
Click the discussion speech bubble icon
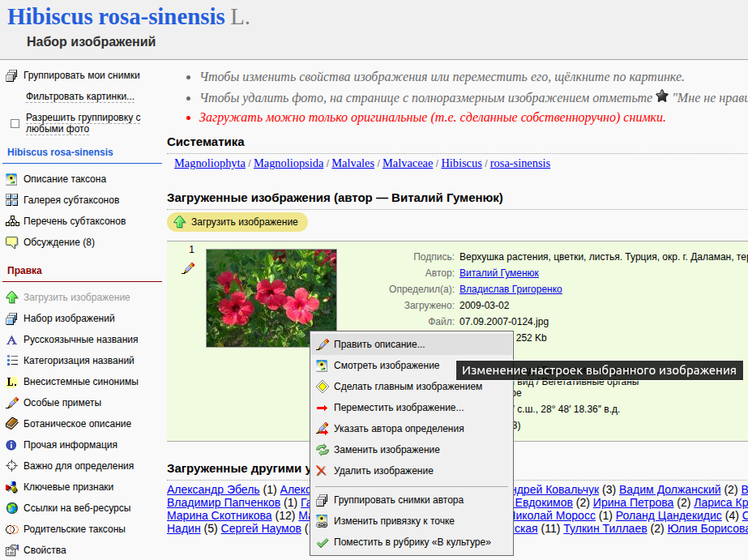11,242
